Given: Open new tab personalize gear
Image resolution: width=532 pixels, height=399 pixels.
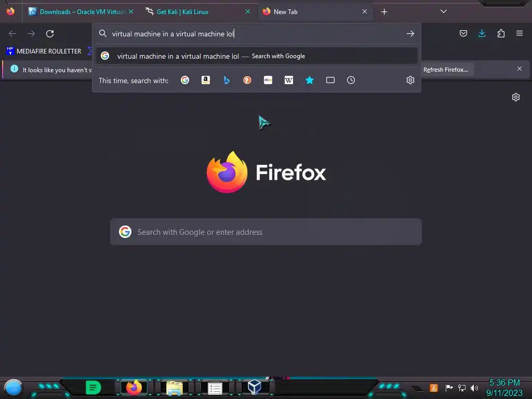Looking at the screenshot, I should (x=516, y=97).
